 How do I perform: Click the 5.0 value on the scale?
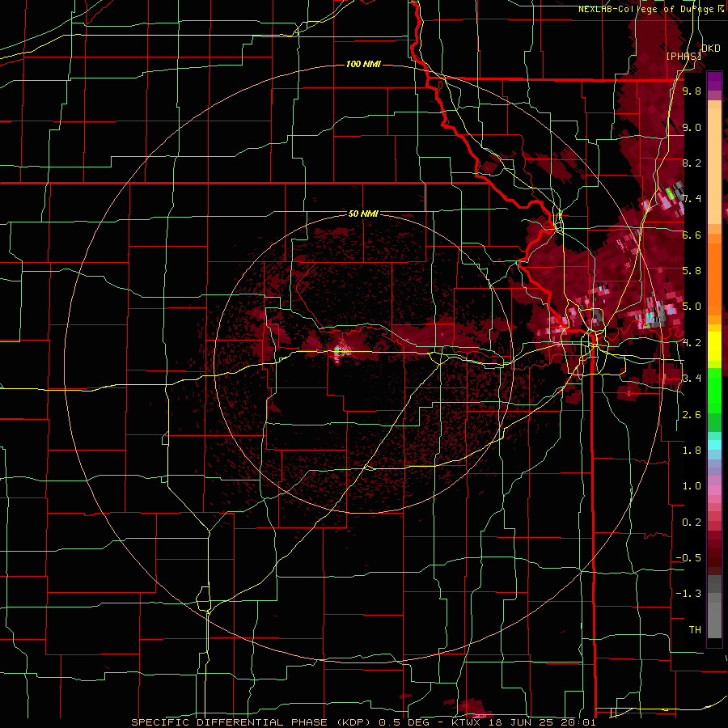coord(692,307)
